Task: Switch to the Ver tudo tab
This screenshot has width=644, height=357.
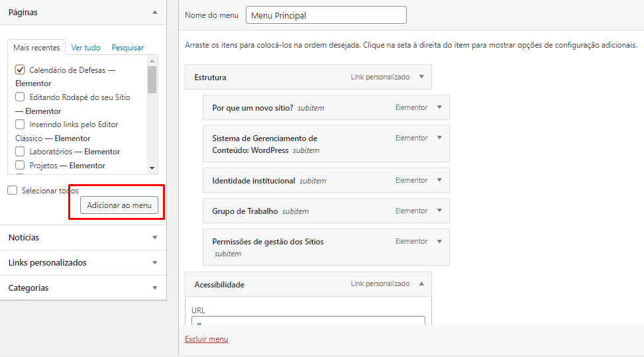Action: [x=86, y=48]
